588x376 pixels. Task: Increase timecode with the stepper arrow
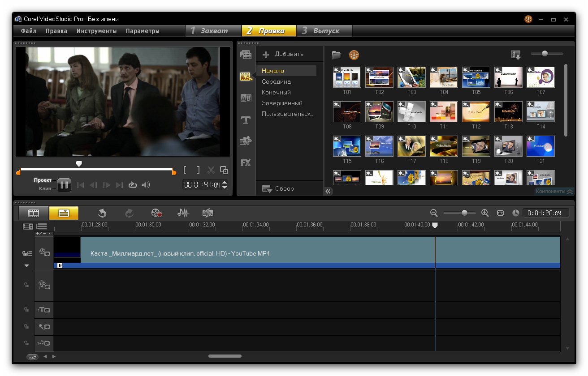click(x=225, y=182)
